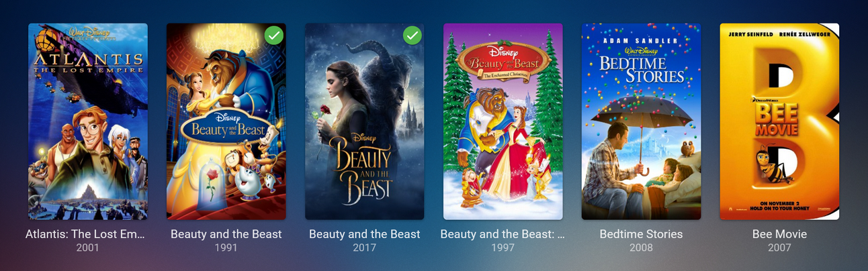Select the year 1997 label
Viewport: 868px width, 271px height.
(x=503, y=248)
